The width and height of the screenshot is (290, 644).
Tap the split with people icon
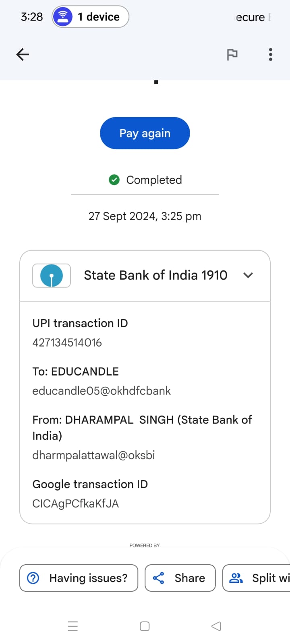tap(236, 578)
